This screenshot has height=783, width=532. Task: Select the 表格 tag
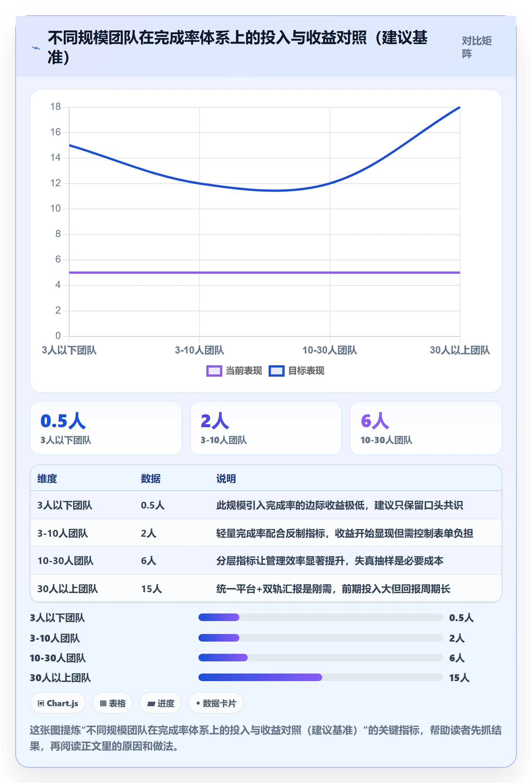tap(112, 703)
